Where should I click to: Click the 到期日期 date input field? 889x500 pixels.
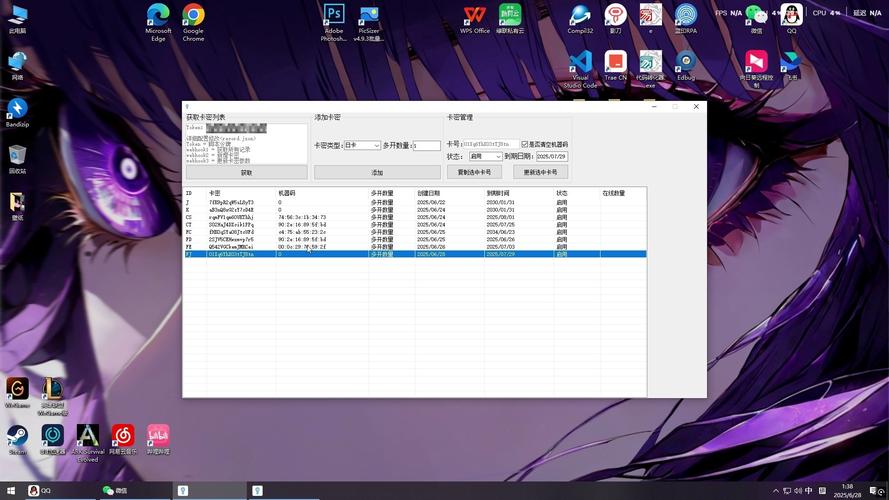[551, 157]
